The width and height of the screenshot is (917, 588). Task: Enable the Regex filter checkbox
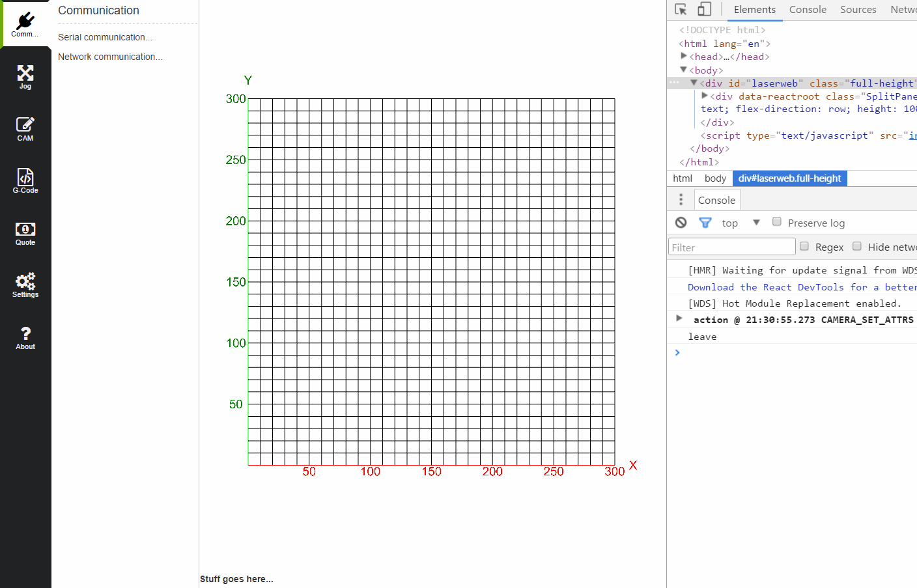tap(804, 246)
